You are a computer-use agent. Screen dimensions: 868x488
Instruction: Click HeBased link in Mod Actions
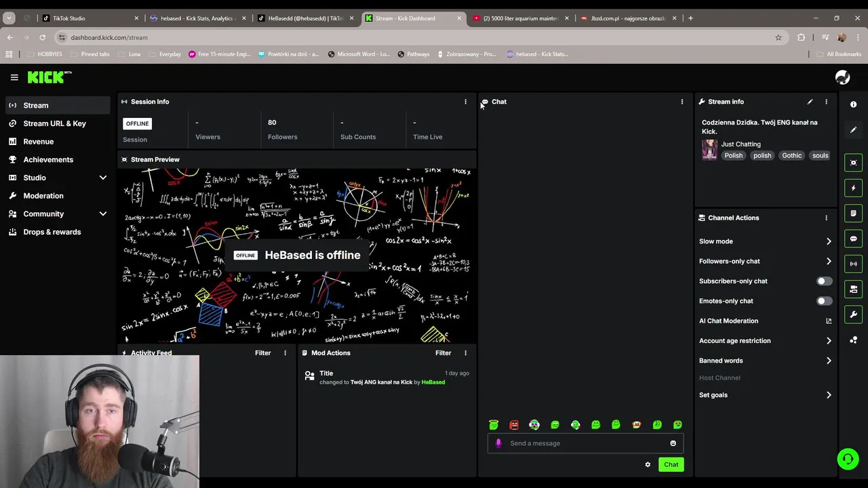pos(433,382)
